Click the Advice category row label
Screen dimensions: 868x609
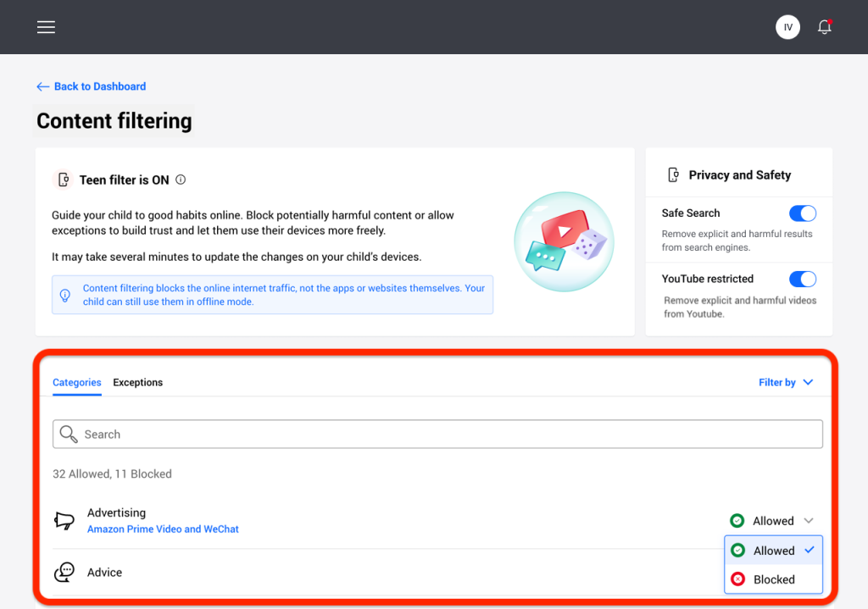(x=104, y=573)
